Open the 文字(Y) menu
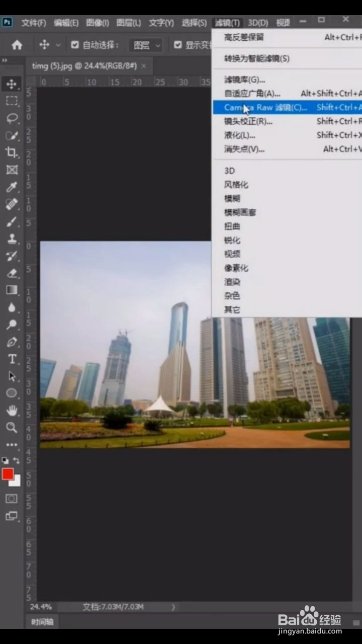362x644 pixels. pyautogui.click(x=161, y=23)
